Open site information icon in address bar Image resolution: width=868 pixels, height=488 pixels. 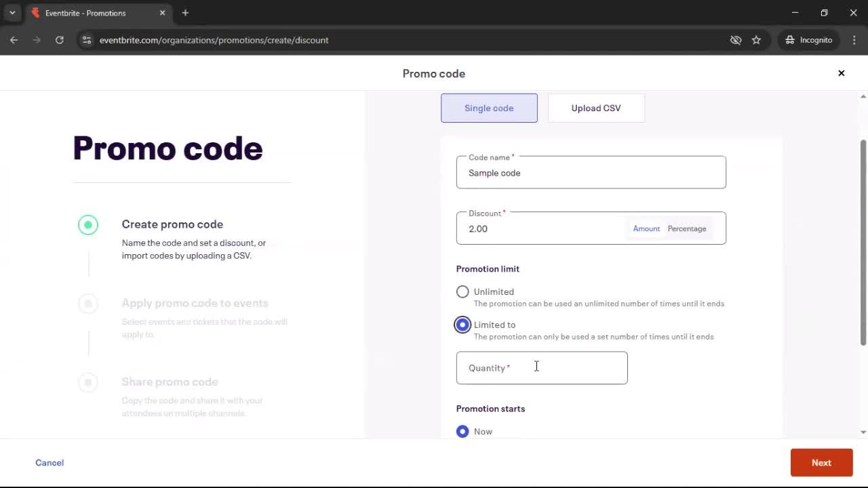(87, 40)
